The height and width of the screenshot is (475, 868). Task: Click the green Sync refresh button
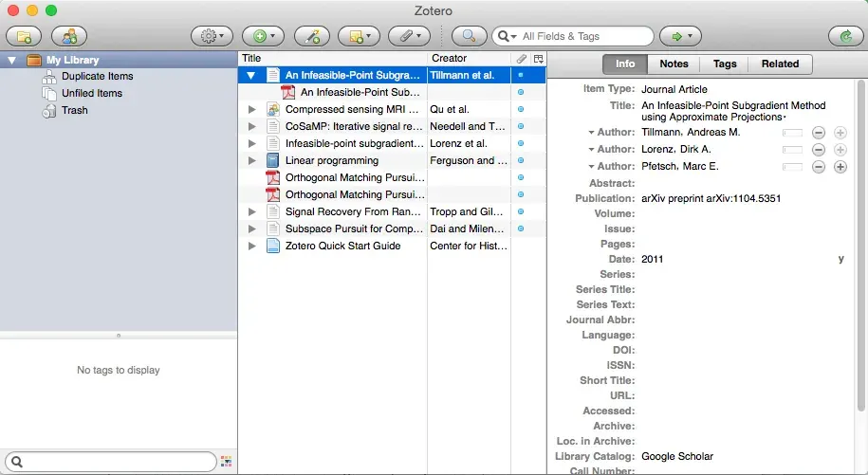tap(844, 36)
